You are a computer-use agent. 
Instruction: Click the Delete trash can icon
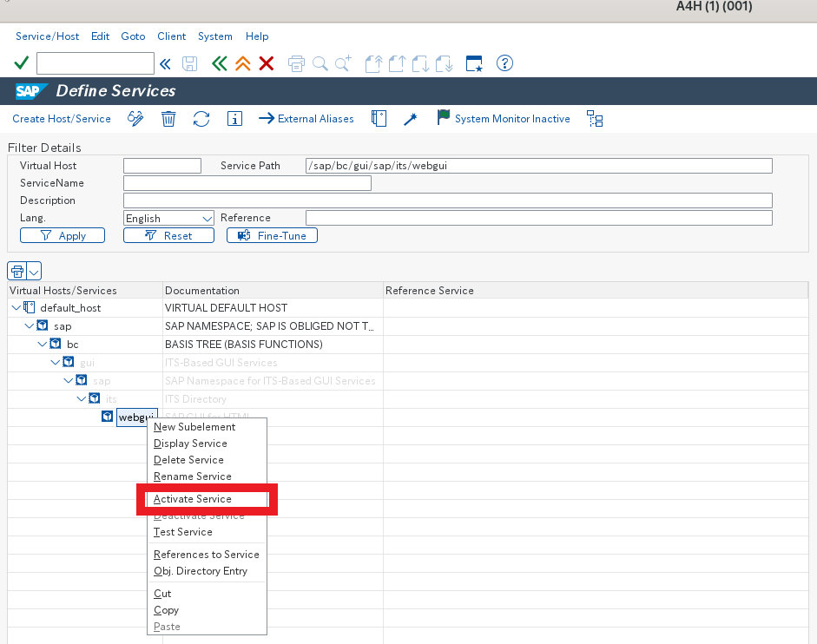point(168,119)
